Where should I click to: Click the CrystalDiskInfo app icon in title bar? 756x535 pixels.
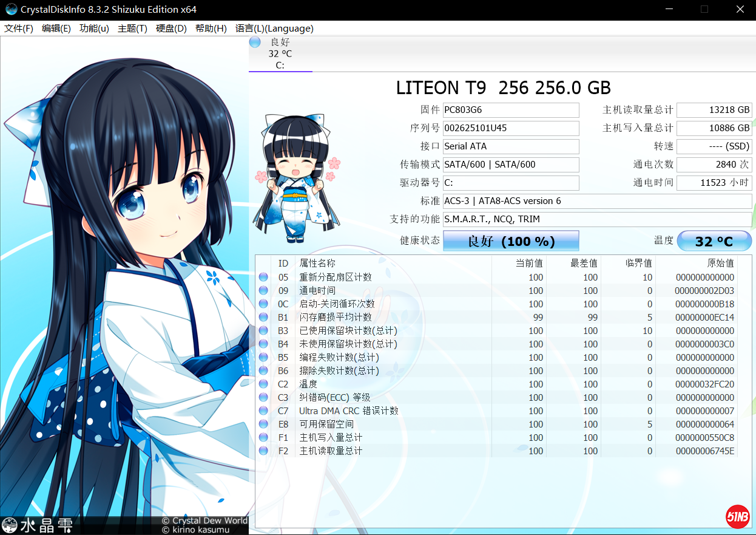point(11,10)
